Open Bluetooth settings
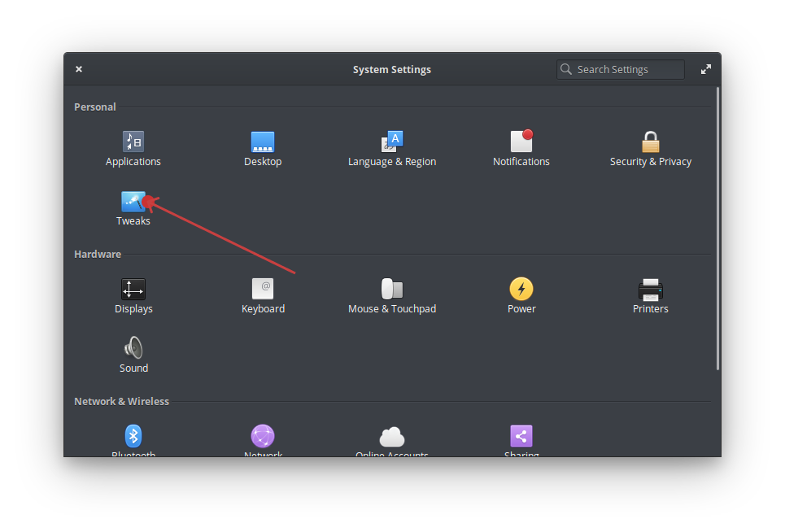 [133, 436]
